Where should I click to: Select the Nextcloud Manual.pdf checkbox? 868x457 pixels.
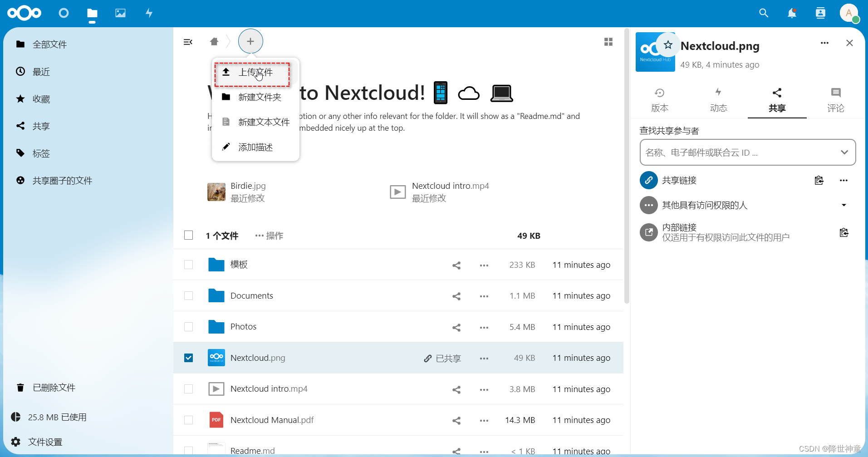tap(189, 420)
